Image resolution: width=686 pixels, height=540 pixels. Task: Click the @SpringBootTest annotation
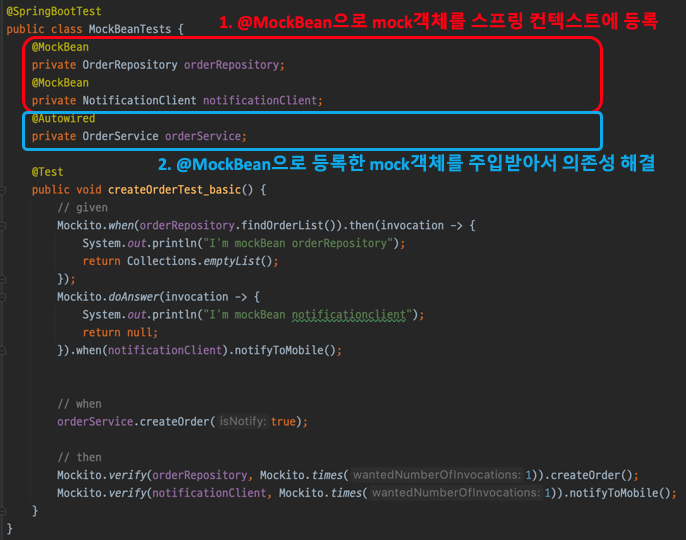(x=54, y=11)
